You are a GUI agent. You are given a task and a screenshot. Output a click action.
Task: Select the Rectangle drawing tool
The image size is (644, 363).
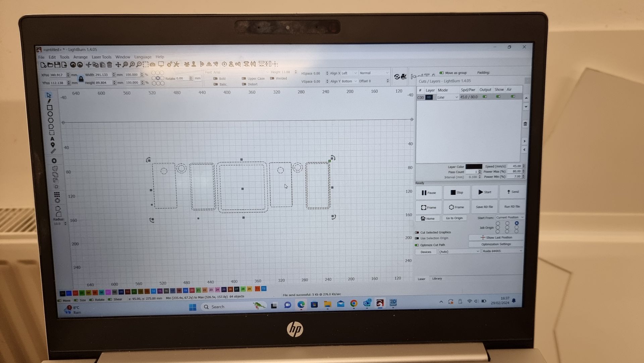pos(50,107)
